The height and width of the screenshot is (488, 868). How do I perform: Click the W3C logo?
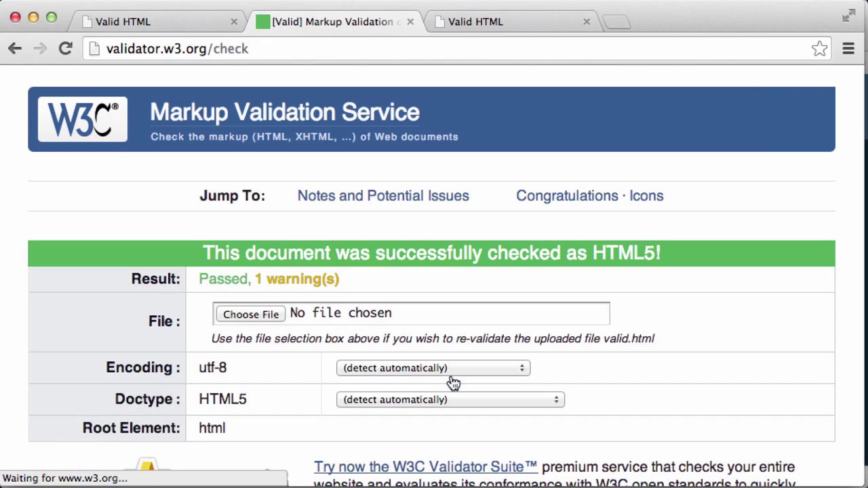(82, 119)
